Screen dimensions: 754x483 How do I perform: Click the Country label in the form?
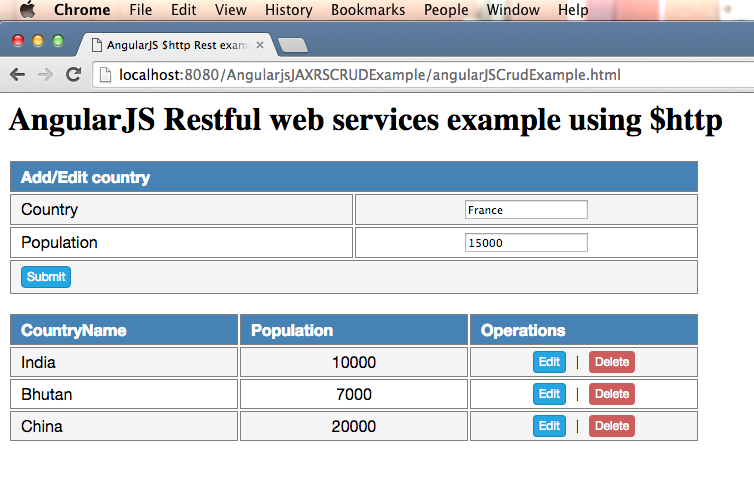pos(49,209)
